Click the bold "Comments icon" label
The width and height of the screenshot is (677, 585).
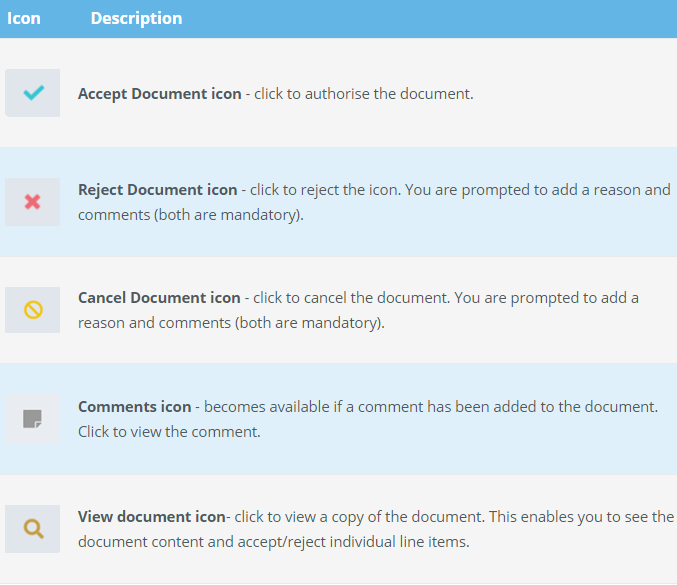click(134, 407)
